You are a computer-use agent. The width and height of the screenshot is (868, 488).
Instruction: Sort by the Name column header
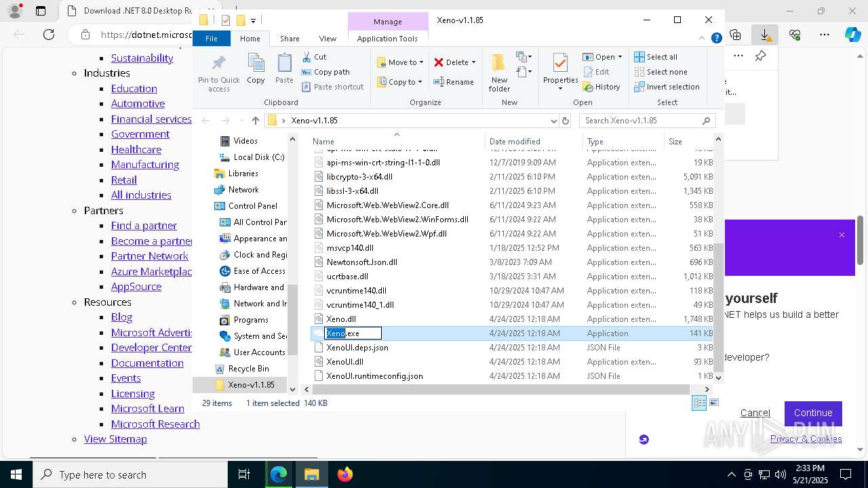(397, 142)
